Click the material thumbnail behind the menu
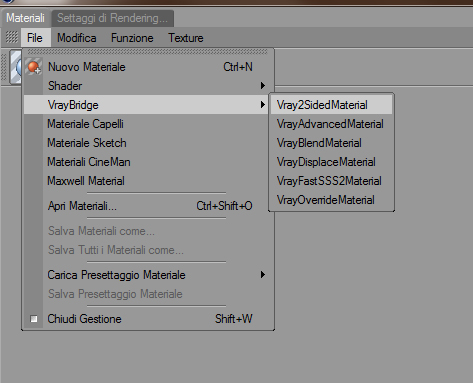The image size is (473, 383). [x=15, y=67]
